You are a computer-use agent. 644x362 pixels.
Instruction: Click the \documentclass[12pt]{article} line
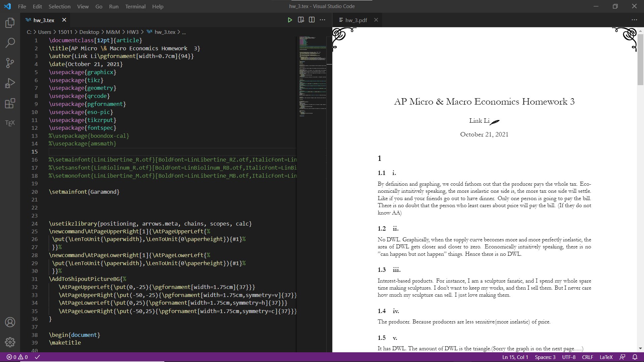96,41
